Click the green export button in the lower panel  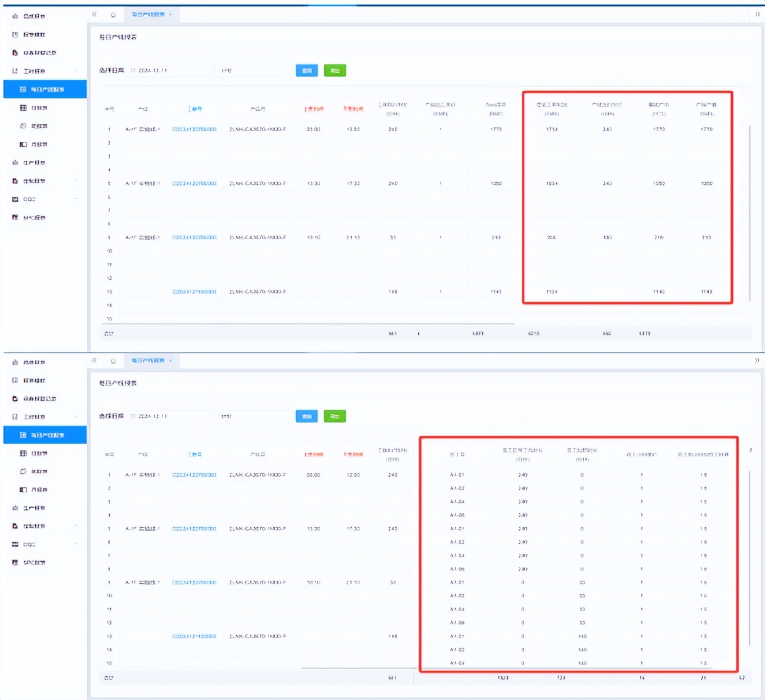tap(335, 416)
